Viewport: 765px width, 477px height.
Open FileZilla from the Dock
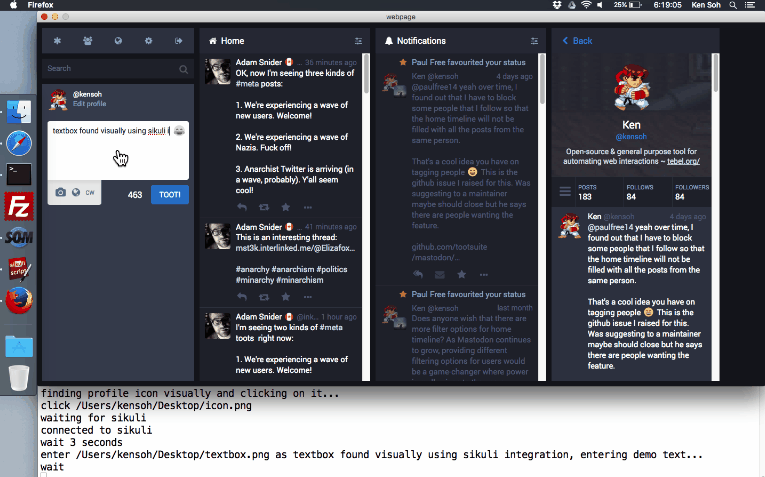coord(19,206)
